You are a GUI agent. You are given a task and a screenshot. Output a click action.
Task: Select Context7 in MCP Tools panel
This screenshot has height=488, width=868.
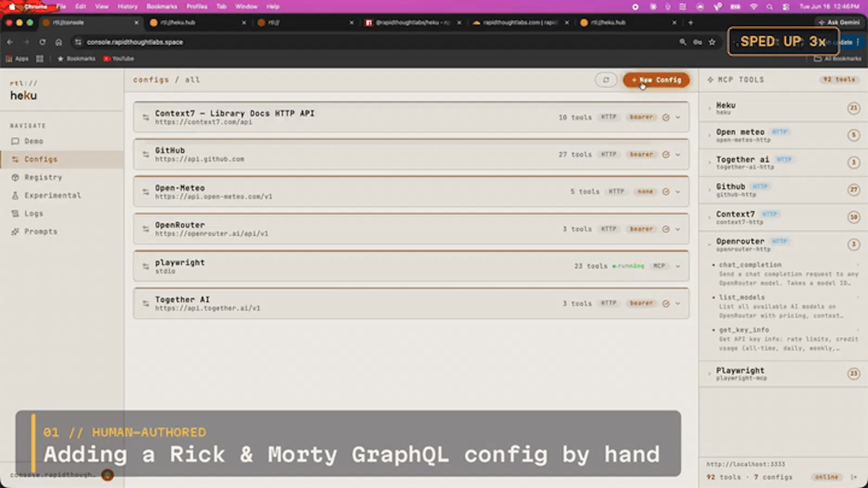[x=783, y=217]
